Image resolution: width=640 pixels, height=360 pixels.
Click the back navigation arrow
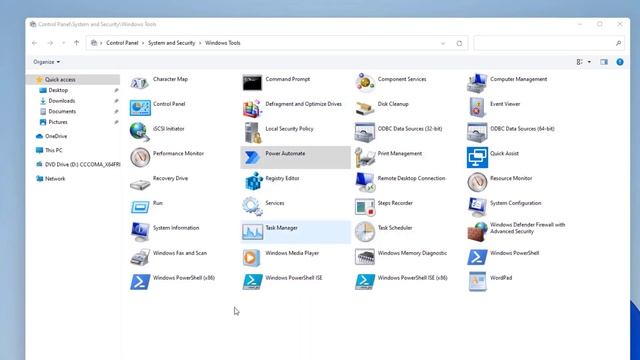tap(35, 43)
